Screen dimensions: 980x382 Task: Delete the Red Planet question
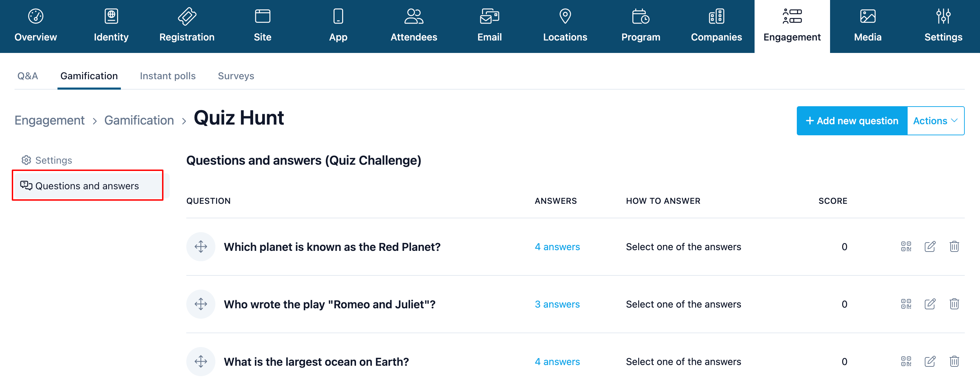tap(954, 247)
